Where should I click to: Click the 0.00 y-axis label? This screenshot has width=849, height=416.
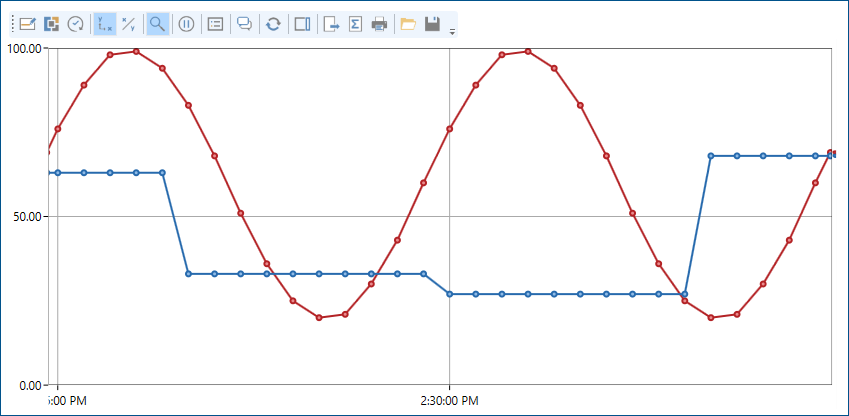[x=30, y=385]
